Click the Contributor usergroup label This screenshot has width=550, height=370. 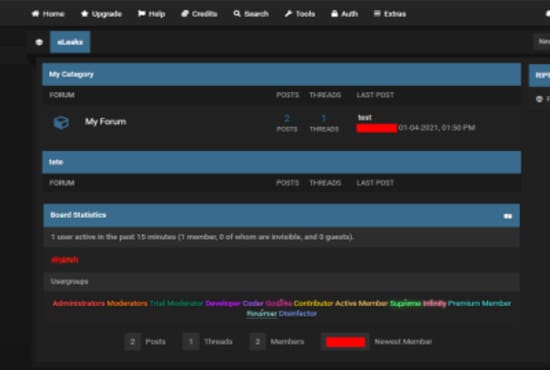click(x=313, y=303)
